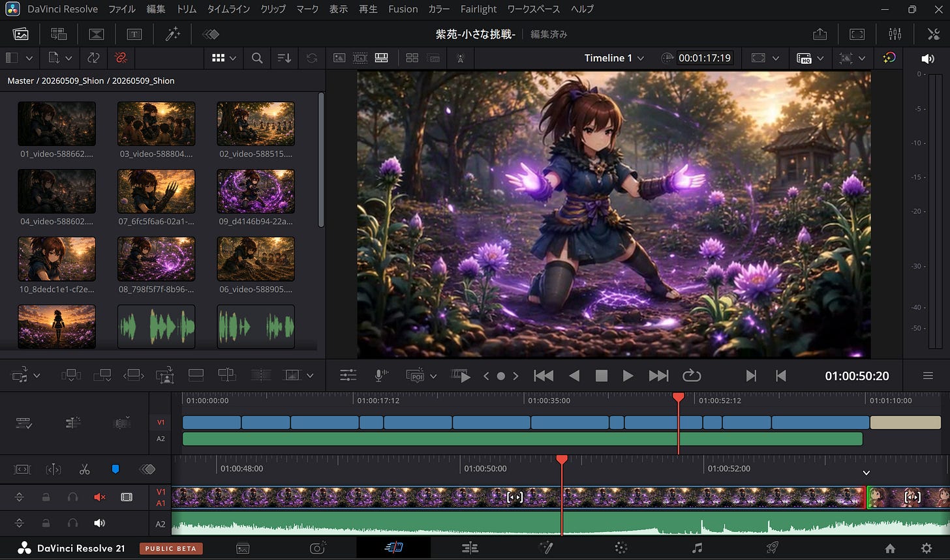Open the Timeline 1 selector dropdown
This screenshot has height=560, width=950.
pos(614,58)
